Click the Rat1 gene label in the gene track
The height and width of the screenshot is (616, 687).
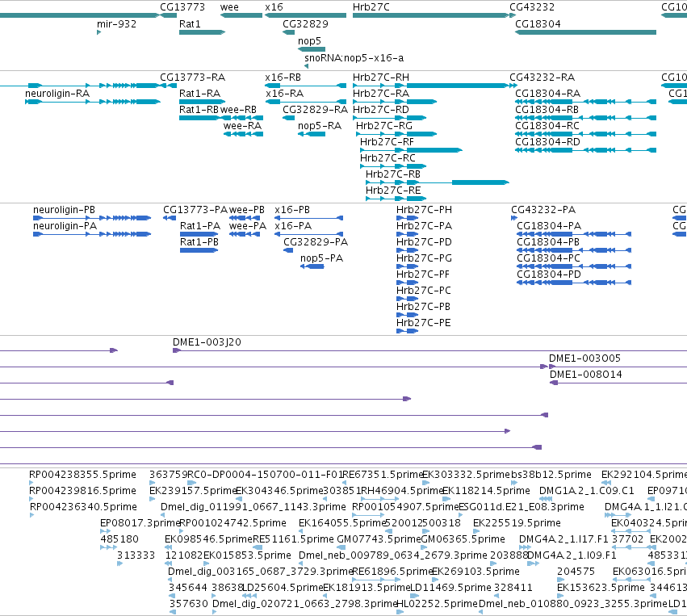(190, 24)
